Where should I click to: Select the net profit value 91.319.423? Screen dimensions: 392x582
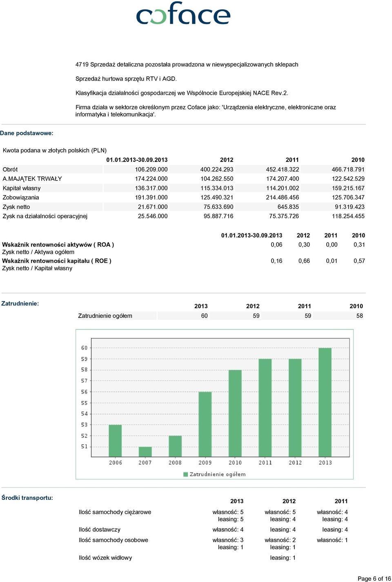(350, 207)
